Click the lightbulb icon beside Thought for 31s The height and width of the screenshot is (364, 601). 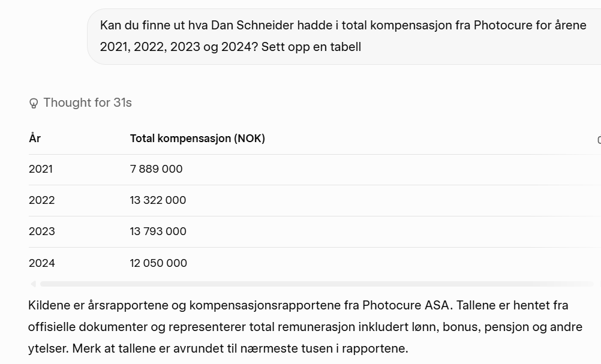tap(34, 103)
